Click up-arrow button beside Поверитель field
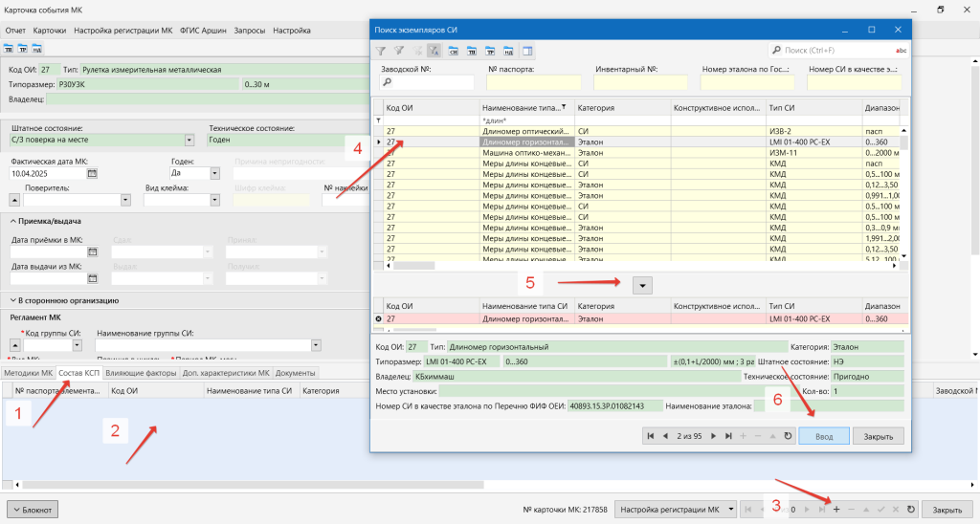This screenshot has height=524, width=980. (14, 201)
